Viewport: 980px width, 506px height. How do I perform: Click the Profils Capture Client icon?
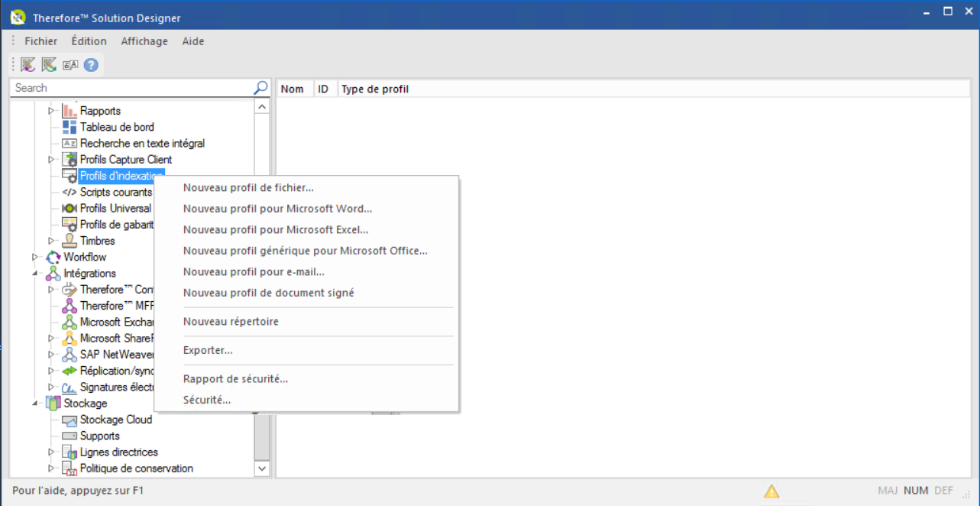(x=70, y=160)
